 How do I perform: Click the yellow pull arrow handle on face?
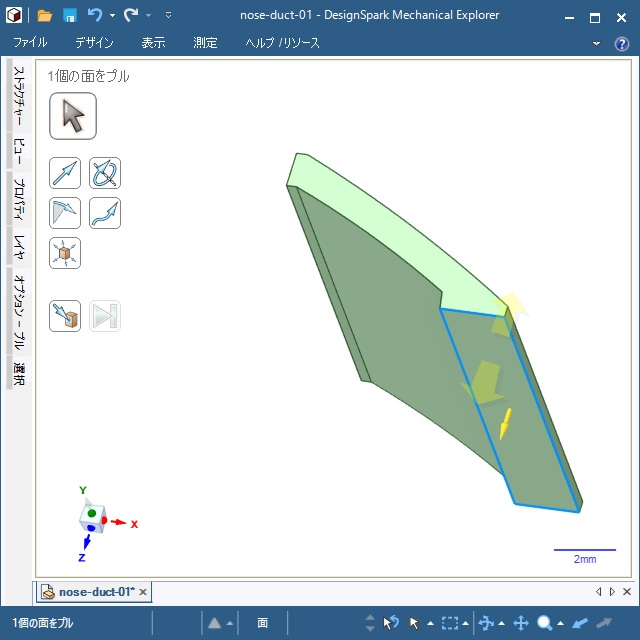[x=506, y=423]
